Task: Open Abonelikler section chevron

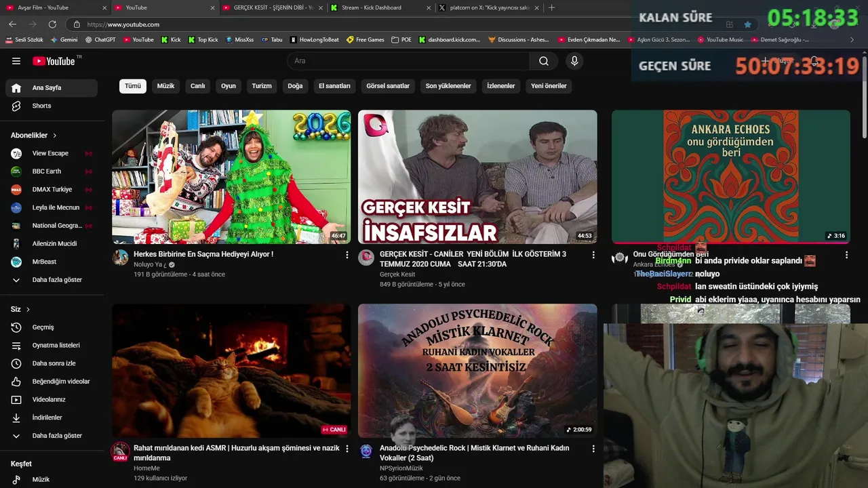Action: [55, 136]
